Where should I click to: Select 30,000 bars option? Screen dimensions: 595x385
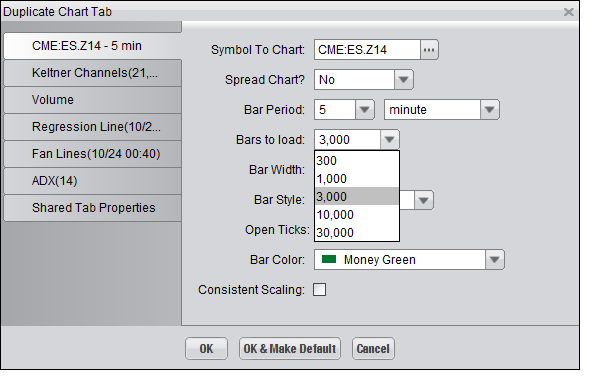[357, 233]
